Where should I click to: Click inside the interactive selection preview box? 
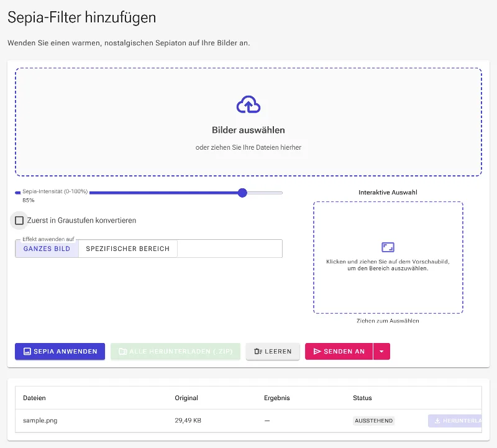[388, 257]
